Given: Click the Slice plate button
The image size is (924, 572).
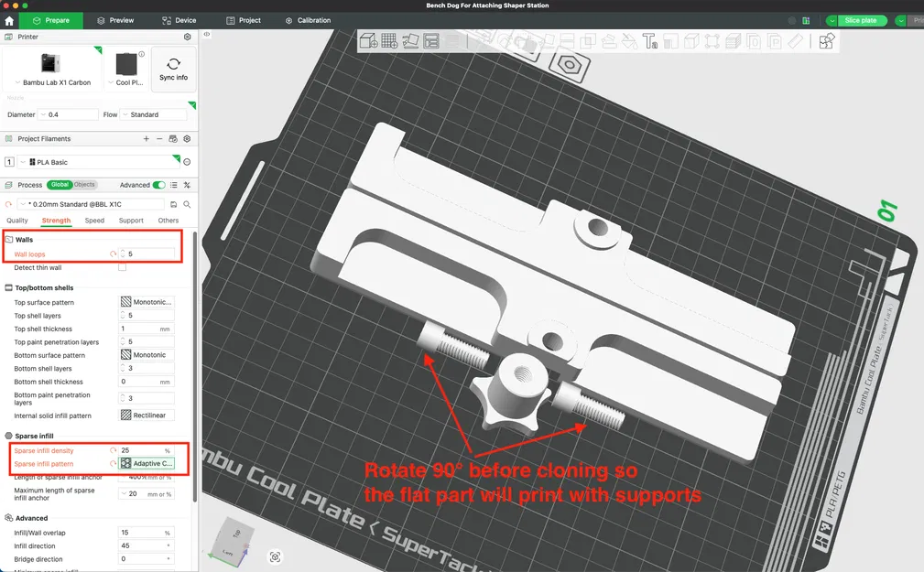Looking at the screenshot, I should click(x=861, y=21).
